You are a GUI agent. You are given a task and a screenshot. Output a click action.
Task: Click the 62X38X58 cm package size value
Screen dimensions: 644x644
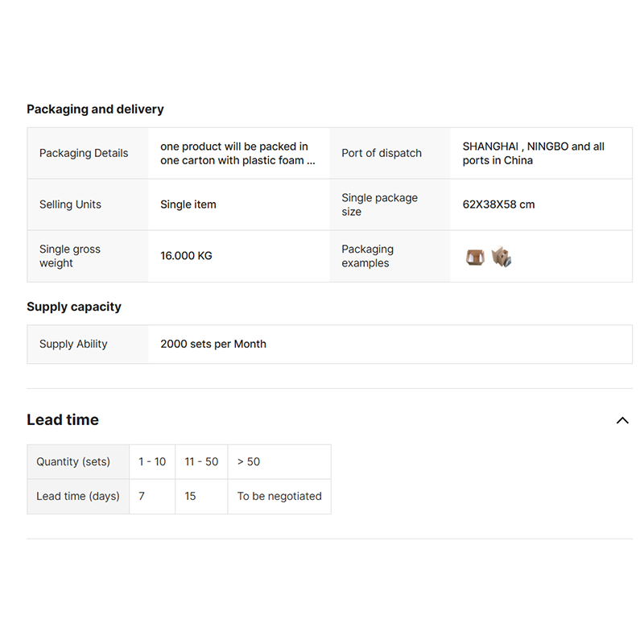pos(498,204)
